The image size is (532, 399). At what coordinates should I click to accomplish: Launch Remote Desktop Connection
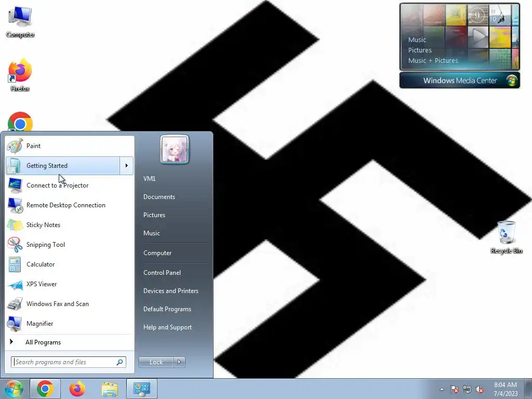tap(70, 205)
